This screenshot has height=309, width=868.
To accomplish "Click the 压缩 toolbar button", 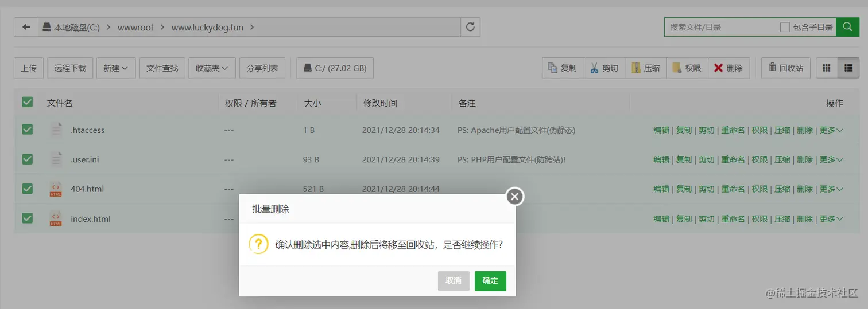I will pyautogui.click(x=646, y=68).
